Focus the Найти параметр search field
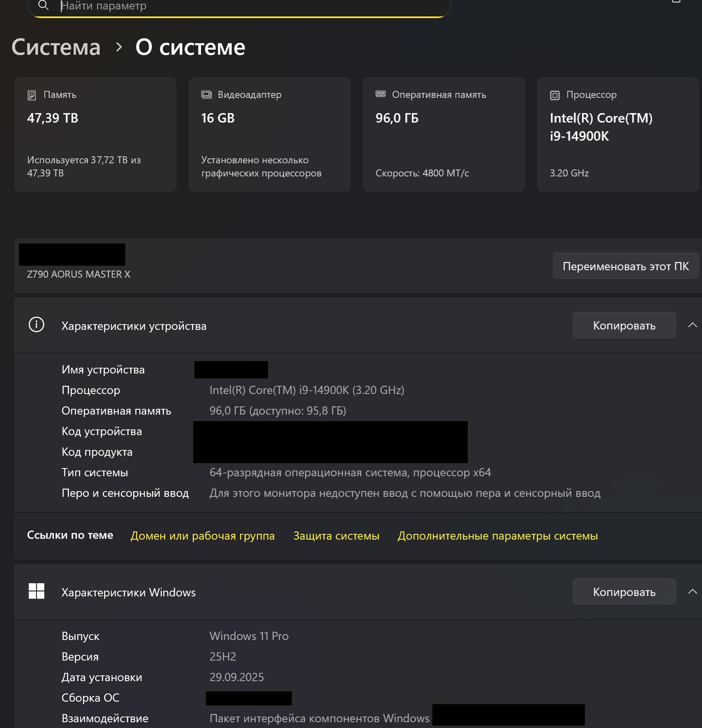 247,6
